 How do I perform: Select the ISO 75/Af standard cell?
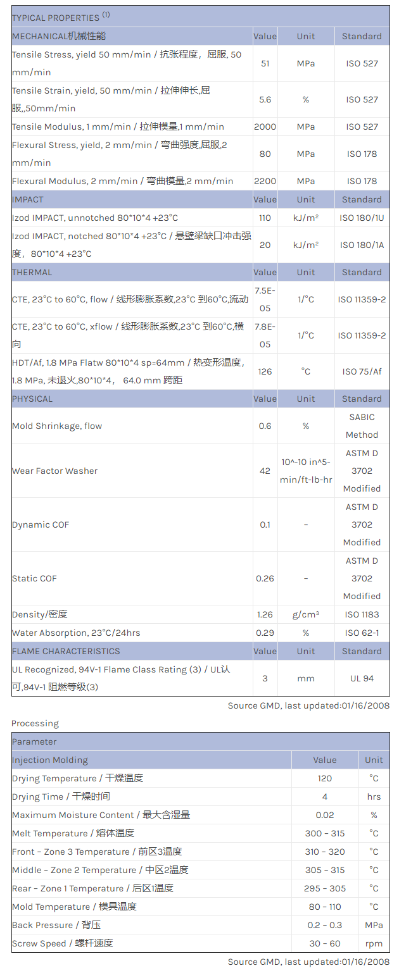tap(362, 371)
